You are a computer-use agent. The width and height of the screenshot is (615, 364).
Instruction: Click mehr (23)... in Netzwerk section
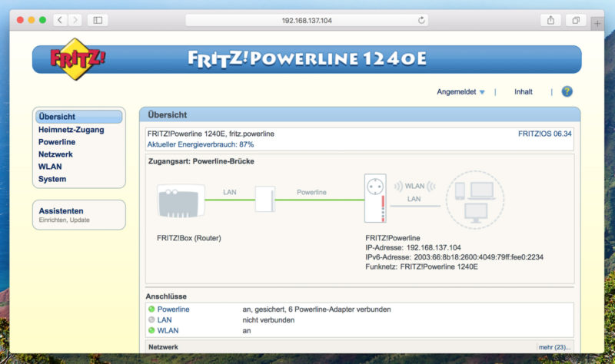click(554, 347)
